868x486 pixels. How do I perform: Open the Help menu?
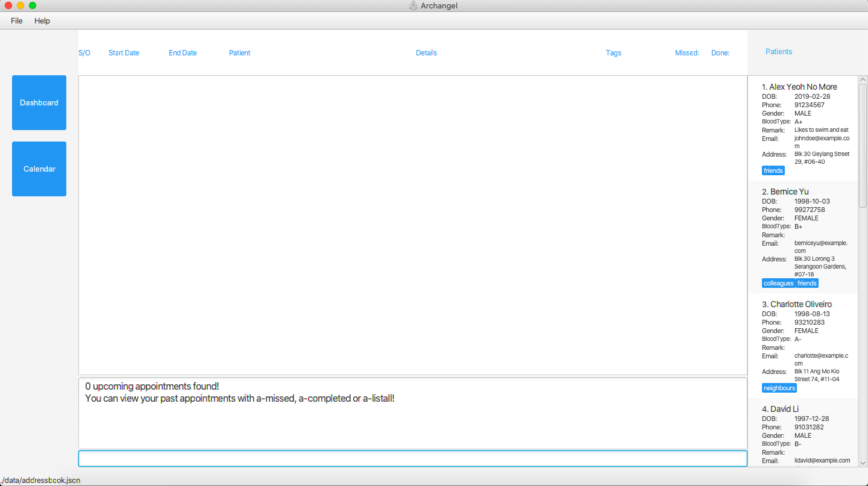coord(42,20)
